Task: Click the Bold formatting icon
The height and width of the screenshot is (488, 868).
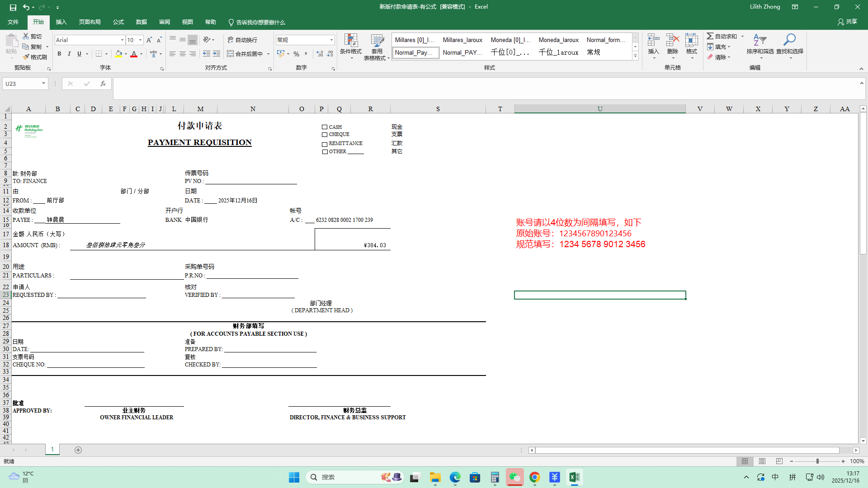Action: pyautogui.click(x=59, y=54)
